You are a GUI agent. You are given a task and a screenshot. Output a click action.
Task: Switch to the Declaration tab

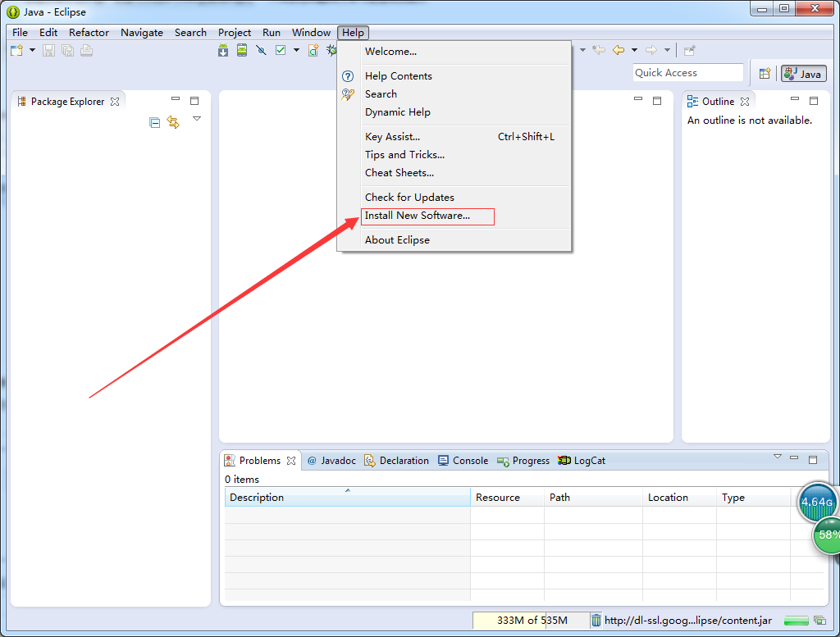click(396, 461)
